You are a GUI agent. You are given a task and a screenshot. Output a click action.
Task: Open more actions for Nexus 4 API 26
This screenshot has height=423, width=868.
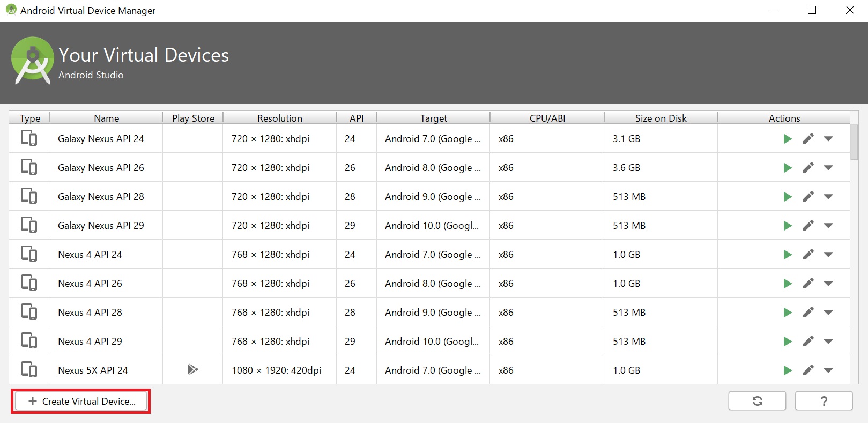click(828, 284)
